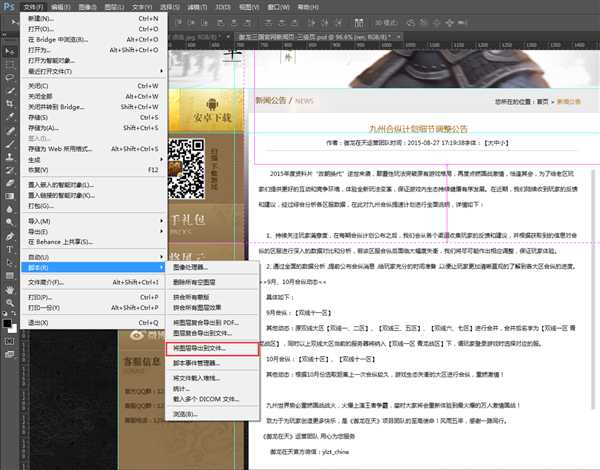Image resolution: width=600 pixels, height=470 pixels.
Task: Select 将图层导出到文件... script
Action: pyautogui.click(x=212, y=349)
